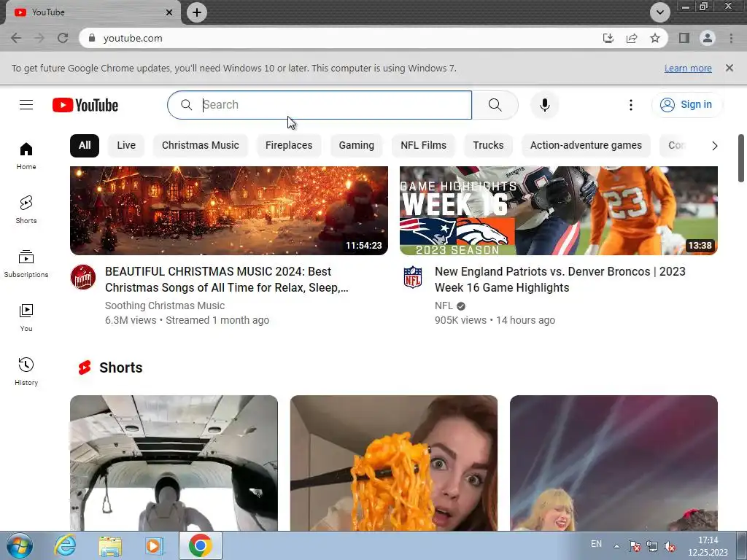Image resolution: width=747 pixels, height=560 pixels.
Task: Bookmark this page with star icon
Action: pos(655,38)
